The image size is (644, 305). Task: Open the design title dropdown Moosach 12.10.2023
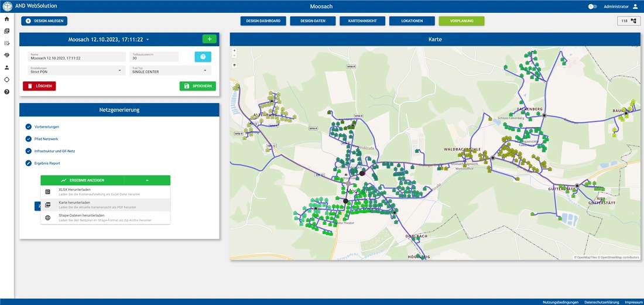click(108, 39)
